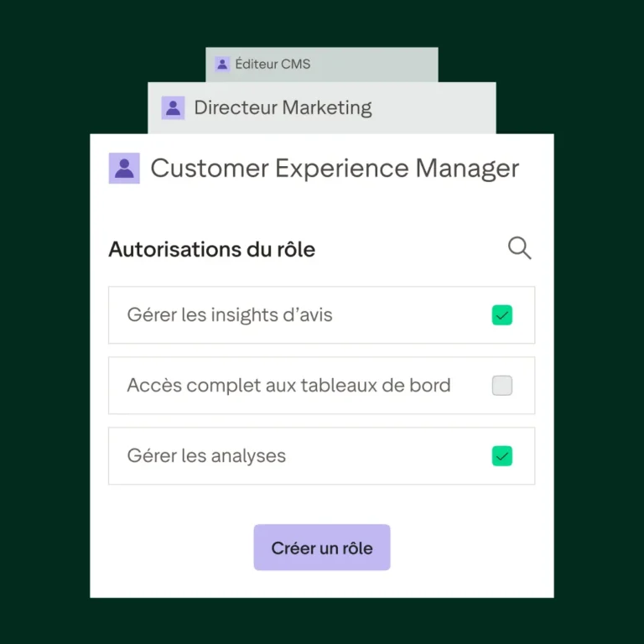The image size is (644, 644).
Task: Check the Accès complet aux tableaux de bord checkbox
Action: (502, 385)
